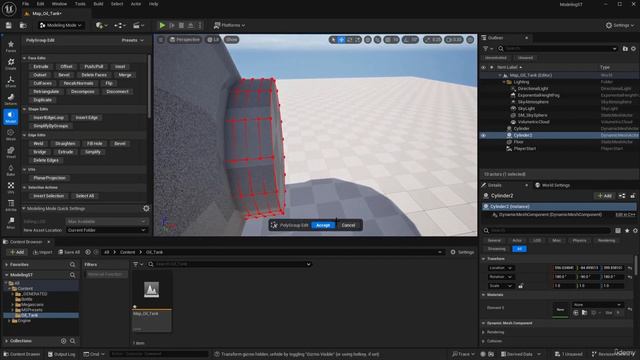
Task: Toggle the General filter in Details
Action: [x=494, y=241]
